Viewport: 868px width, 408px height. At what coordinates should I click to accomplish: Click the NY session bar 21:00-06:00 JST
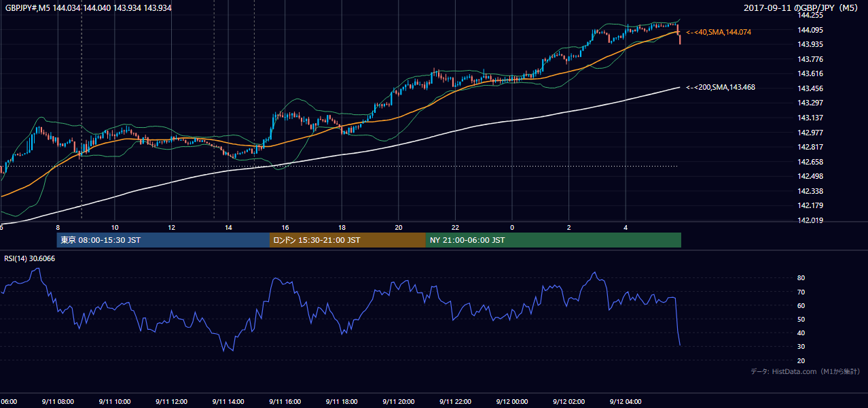[553, 240]
